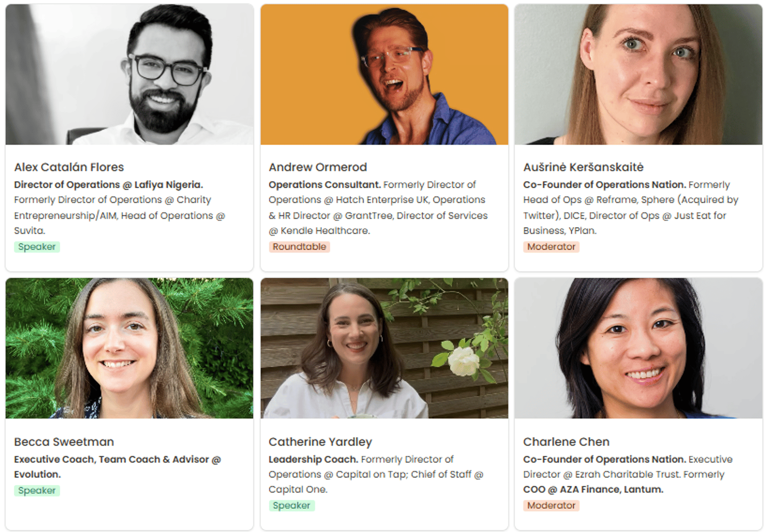Viewport: 768px width, 532px height.
Task: Select the photo above Aušrinė Keršanskaitė's name
Action: point(638,74)
